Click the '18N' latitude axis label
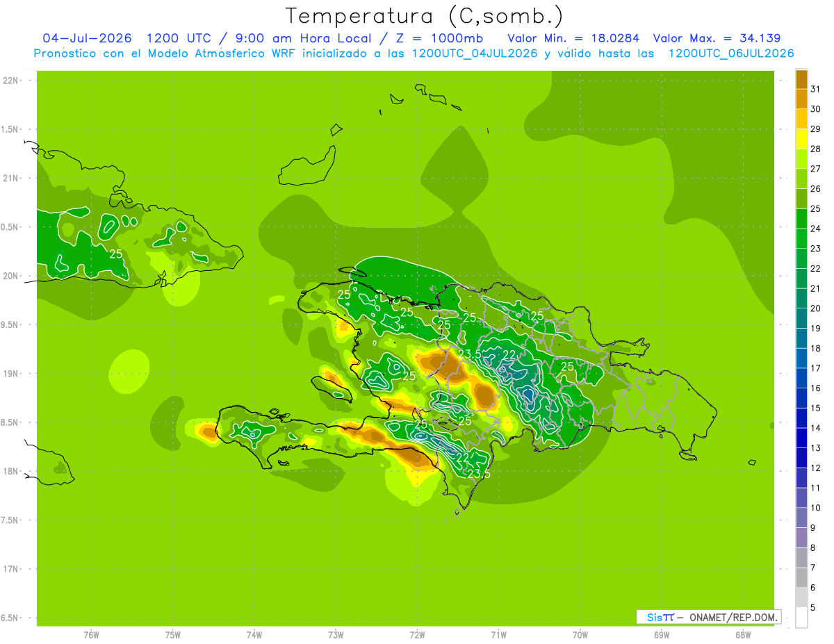Image resolution: width=834 pixels, height=644 pixels. (10, 471)
